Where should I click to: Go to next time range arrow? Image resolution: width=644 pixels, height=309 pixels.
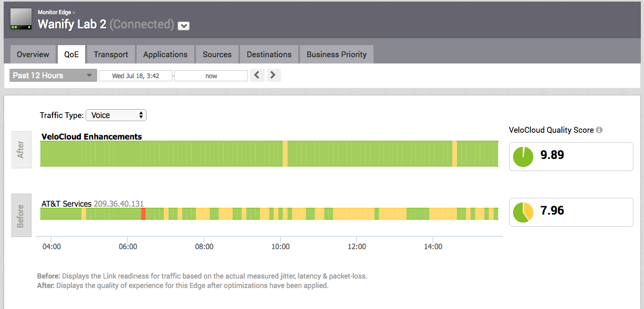click(x=272, y=76)
